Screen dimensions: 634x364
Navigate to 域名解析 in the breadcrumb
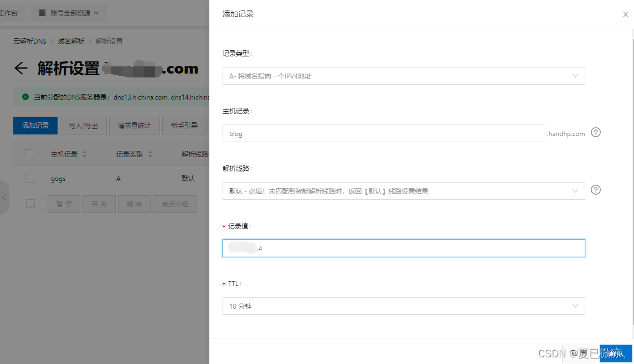coord(70,41)
